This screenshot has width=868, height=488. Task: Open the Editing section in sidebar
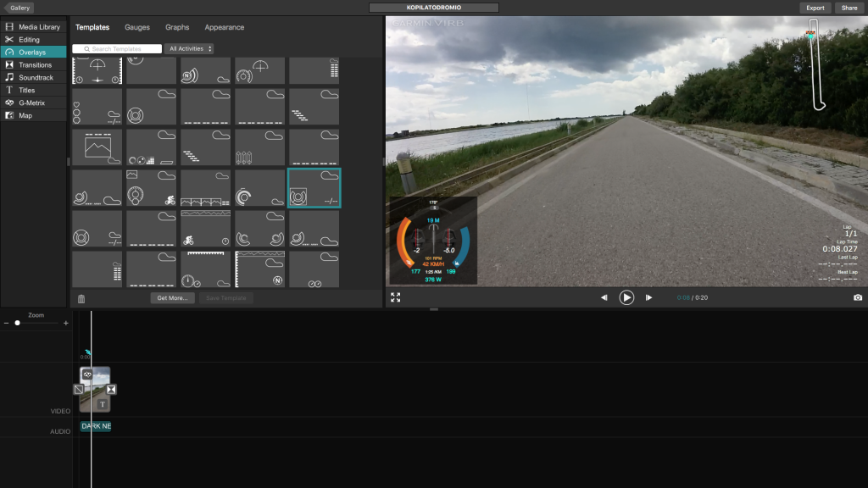pos(33,39)
